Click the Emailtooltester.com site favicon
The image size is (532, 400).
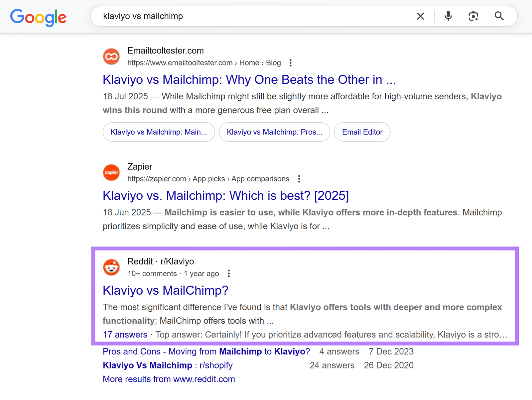tap(111, 56)
